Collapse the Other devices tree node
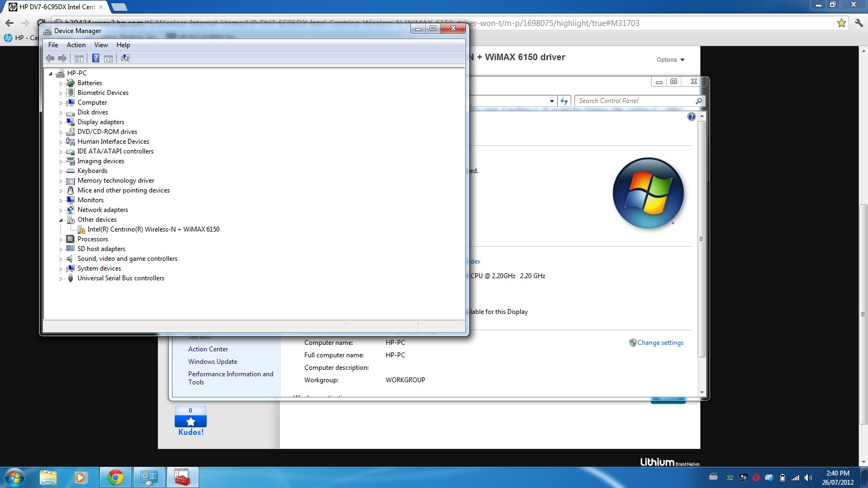The width and height of the screenshot is (868, 488). coord(61,220)
